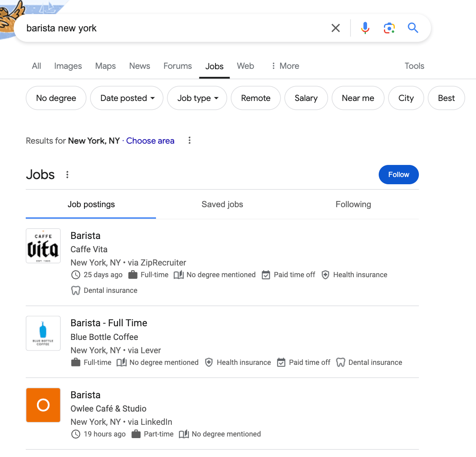476x457 pixels.
Task: Click 'New York, NY • via LinkedIn' text
Action: tap(121, 422)
